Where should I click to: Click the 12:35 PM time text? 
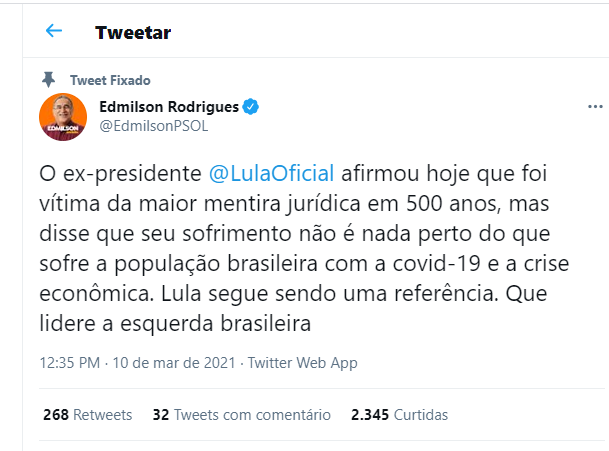point(69,363)
